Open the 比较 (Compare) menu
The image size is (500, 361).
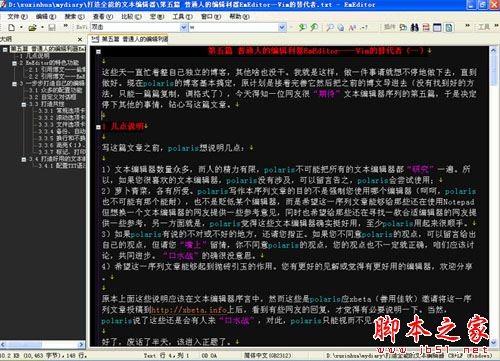[131, 16]
